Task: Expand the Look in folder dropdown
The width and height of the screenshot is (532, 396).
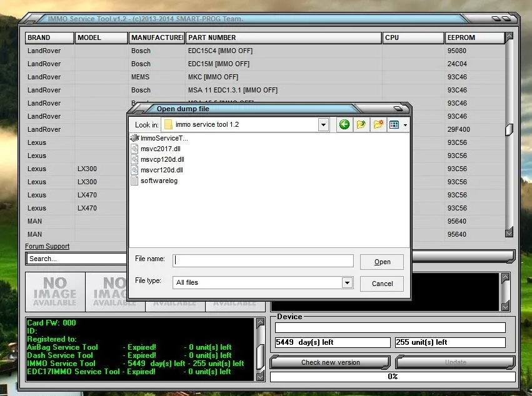Action: [323, 125]
